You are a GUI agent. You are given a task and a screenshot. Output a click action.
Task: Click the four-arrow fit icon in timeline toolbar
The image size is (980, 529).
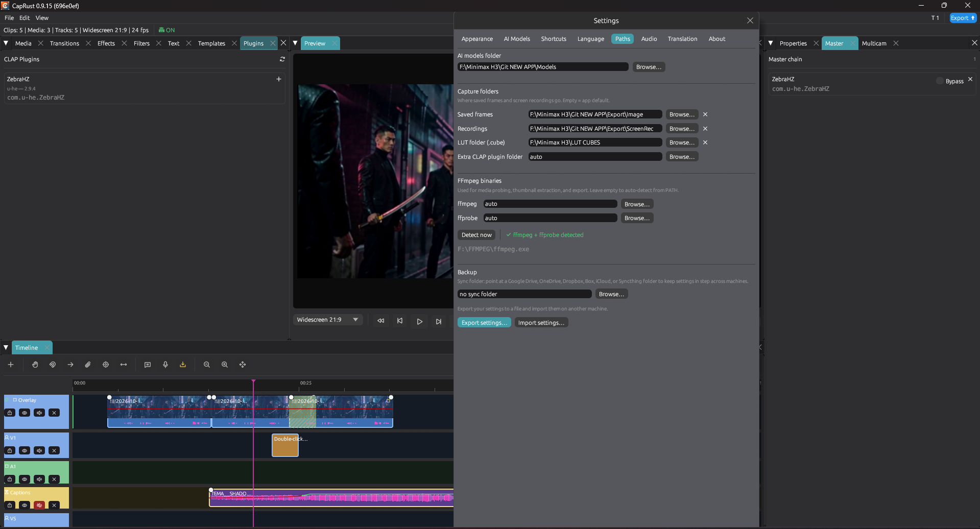(243, 365)
